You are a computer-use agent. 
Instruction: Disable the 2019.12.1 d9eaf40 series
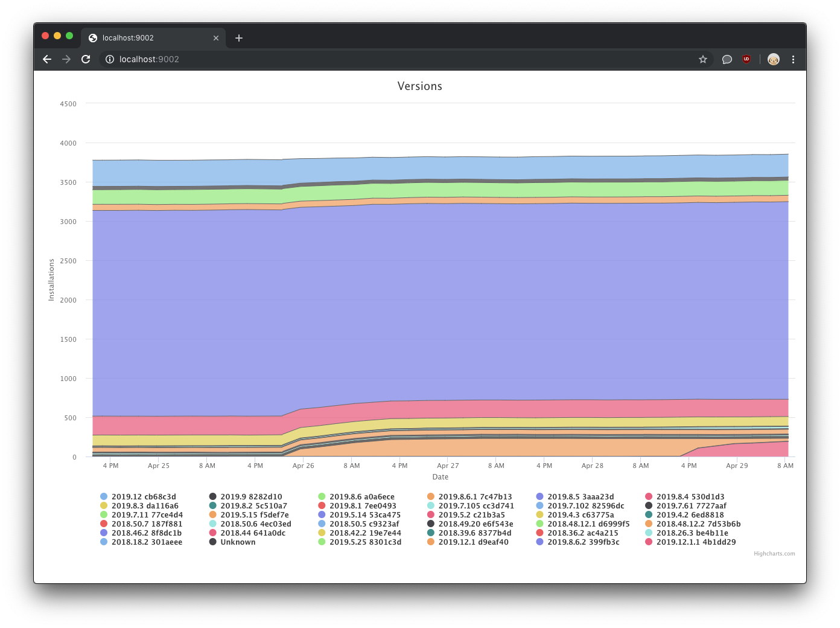468,542
